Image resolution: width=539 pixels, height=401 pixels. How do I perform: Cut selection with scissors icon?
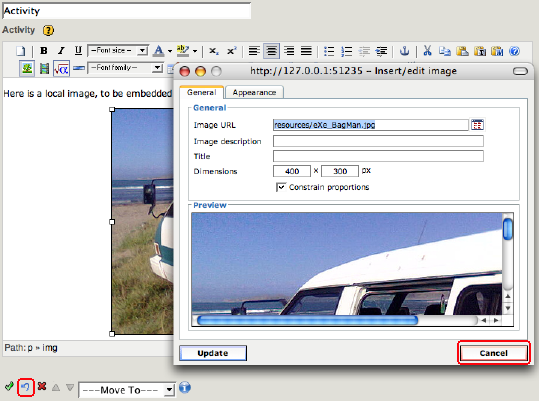(x=427, y=51)
